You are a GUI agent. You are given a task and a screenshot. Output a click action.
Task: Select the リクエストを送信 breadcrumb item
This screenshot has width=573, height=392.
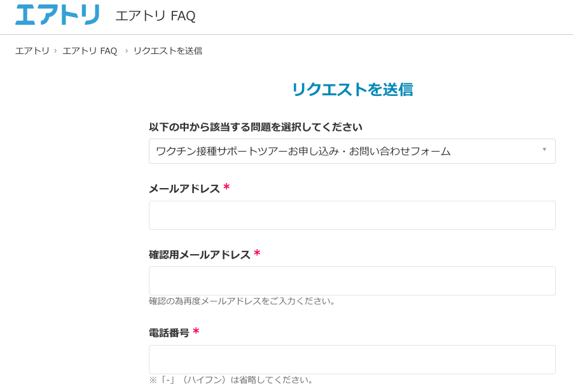[x=168, y=51]
